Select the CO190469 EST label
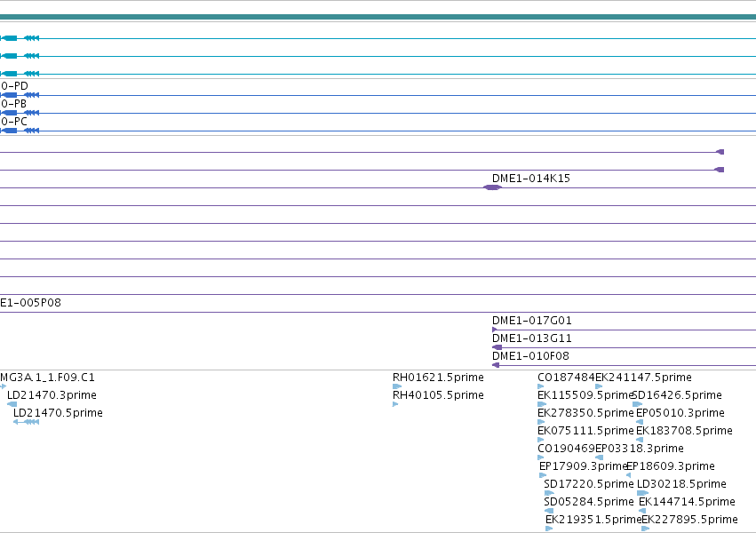Screen dimensions: 756x533 (x=566, y=449)
